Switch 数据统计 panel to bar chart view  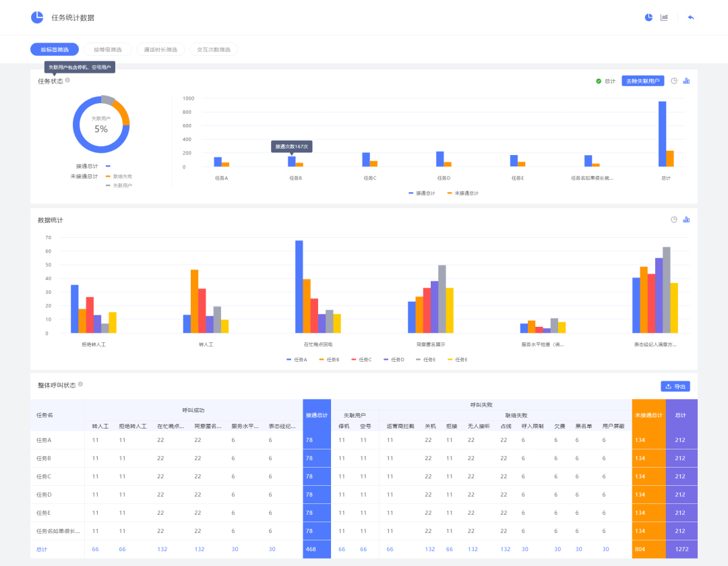pos(686,220)
